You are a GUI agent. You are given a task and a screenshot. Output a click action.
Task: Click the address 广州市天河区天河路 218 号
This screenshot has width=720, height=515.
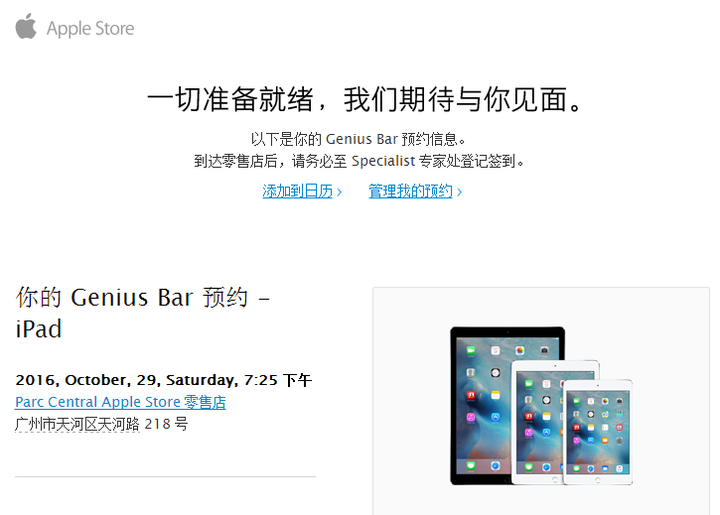pos(101,424)
